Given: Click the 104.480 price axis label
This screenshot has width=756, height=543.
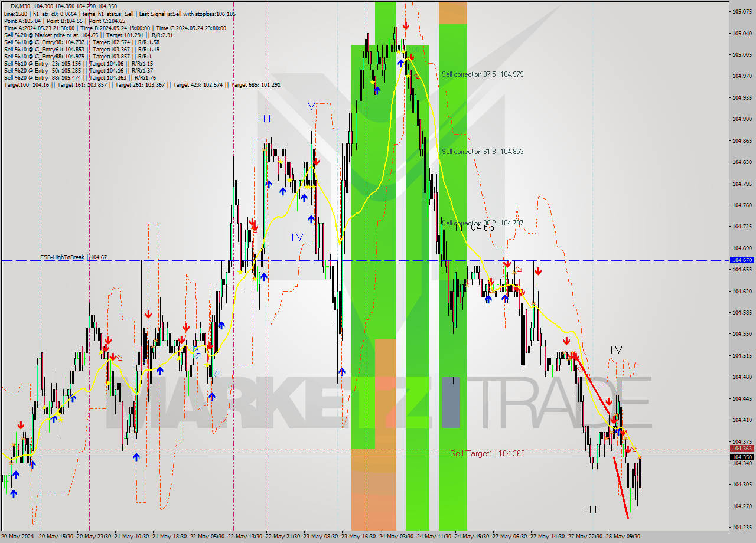Looking at the screenshot, I should pyautogui.click(x=742, y=377).
